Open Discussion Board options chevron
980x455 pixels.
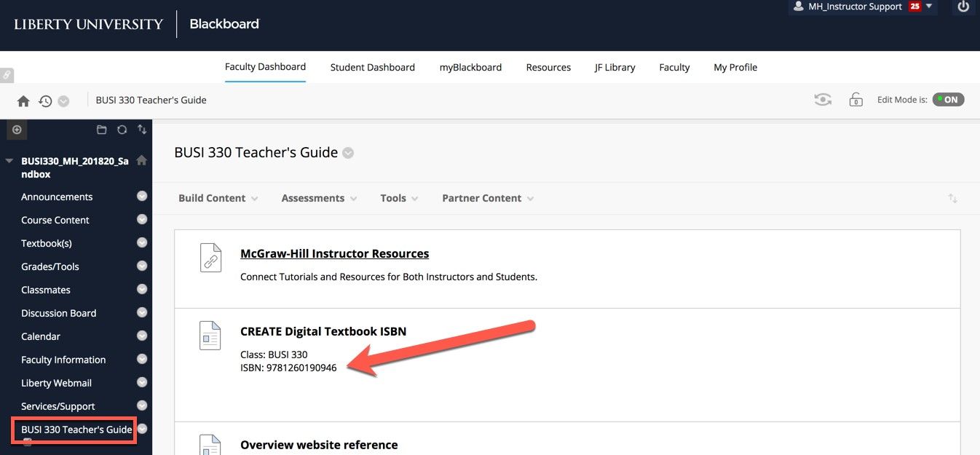[142, 312]
